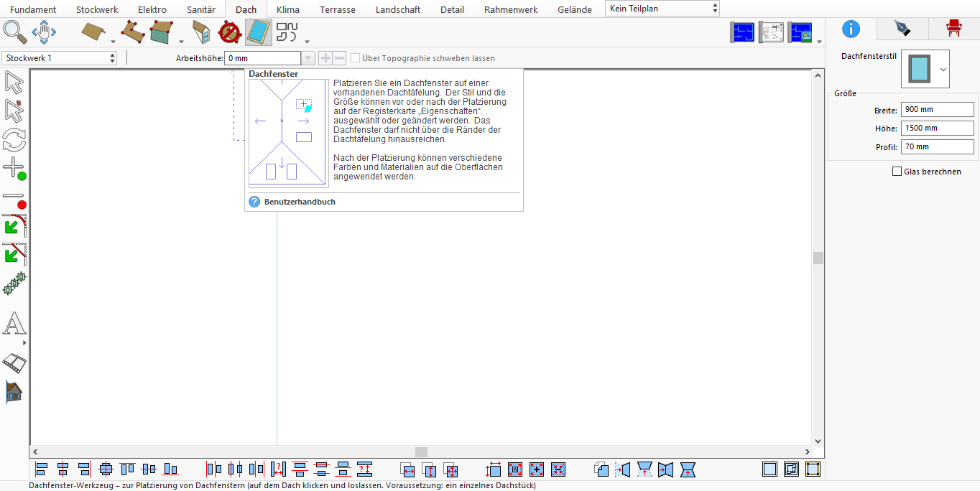Click the horizontal scrollbar right arrow
The image size is (980, 491).
click(x=808, y=452)
